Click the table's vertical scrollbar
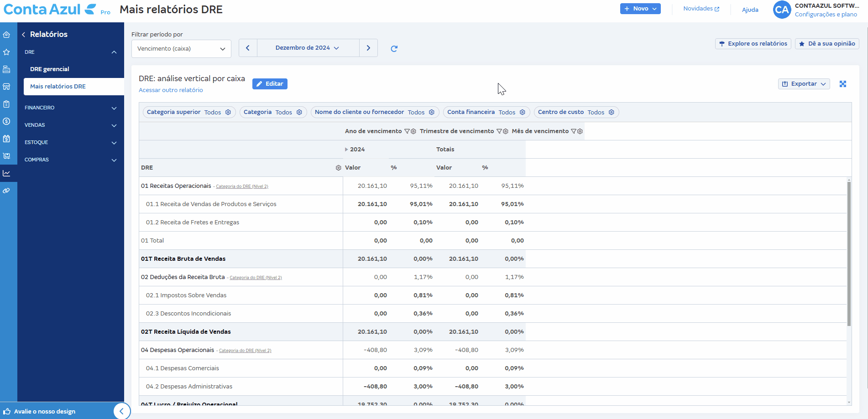This screenshot has width=868, height=419. pos(849,253)
